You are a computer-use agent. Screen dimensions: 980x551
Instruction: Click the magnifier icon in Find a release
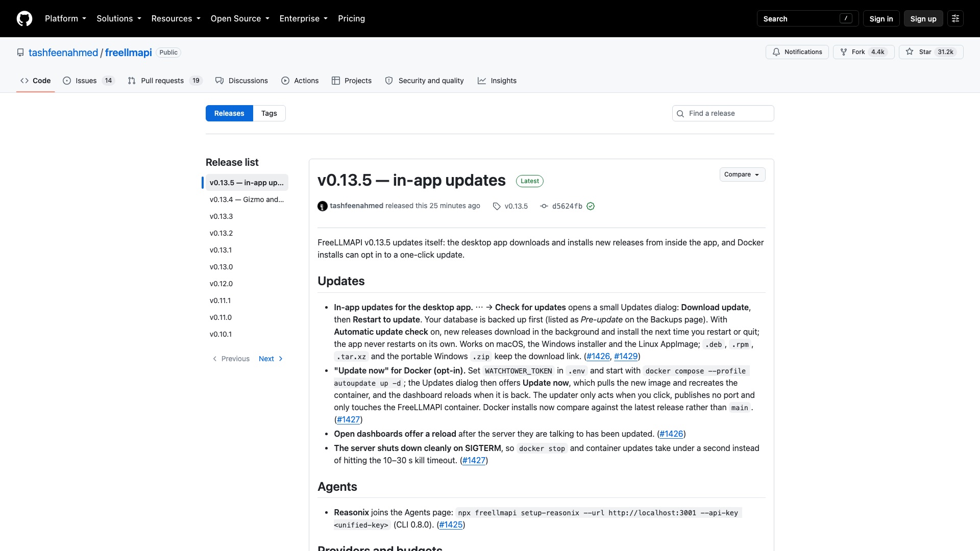tap(680, 114)
